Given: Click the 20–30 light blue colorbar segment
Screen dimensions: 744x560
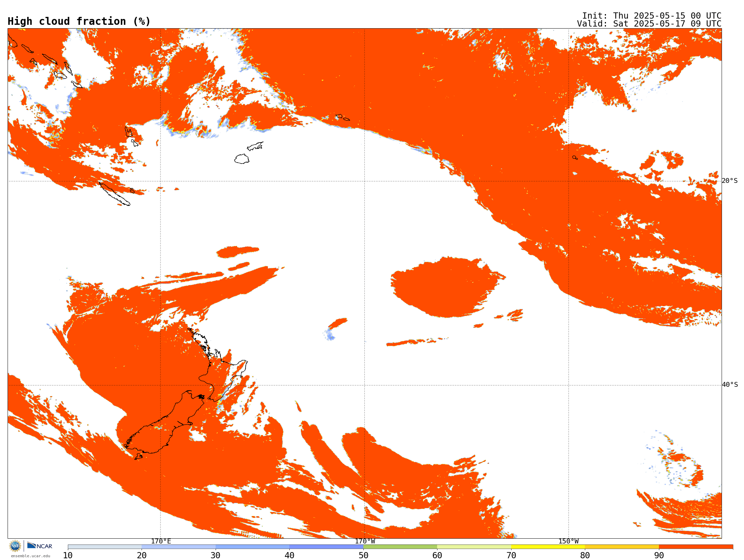Looking at the screenshot, I should pyautogui.click(x=178, y=547).
